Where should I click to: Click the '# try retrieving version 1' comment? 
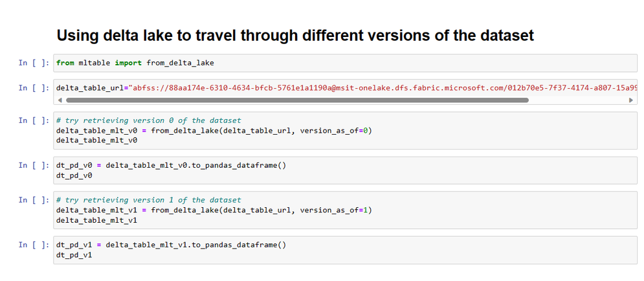[x=149, y=201]
